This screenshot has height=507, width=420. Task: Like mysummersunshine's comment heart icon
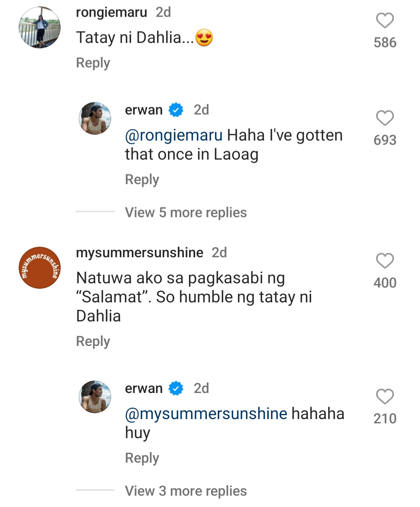pyautogui.click(x=385, y=261)
